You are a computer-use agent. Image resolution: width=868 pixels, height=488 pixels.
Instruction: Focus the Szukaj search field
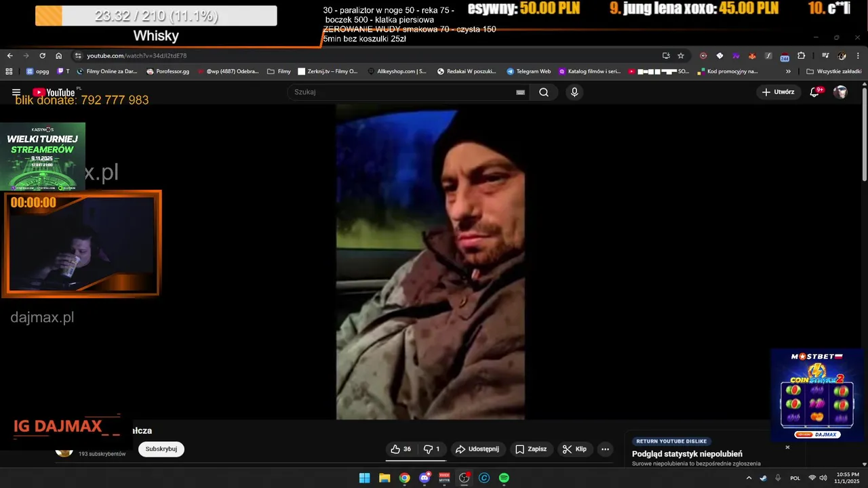(407, 92)
